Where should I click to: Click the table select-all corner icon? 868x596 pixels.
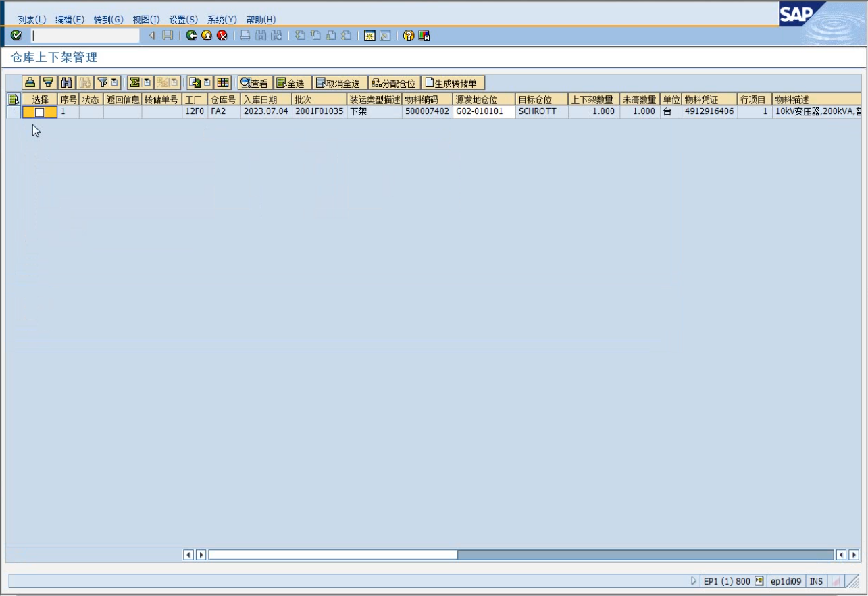point(13,100)
